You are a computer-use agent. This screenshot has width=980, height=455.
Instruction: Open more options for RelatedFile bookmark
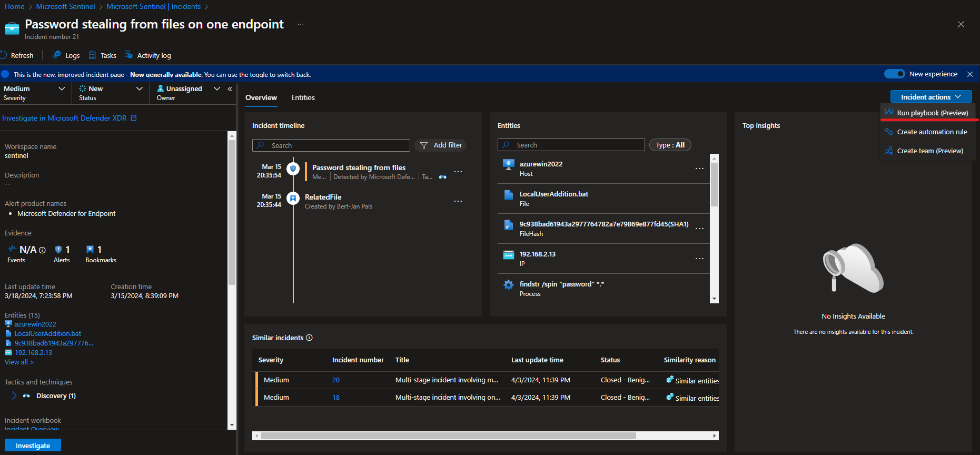click(x=458, y=201)
